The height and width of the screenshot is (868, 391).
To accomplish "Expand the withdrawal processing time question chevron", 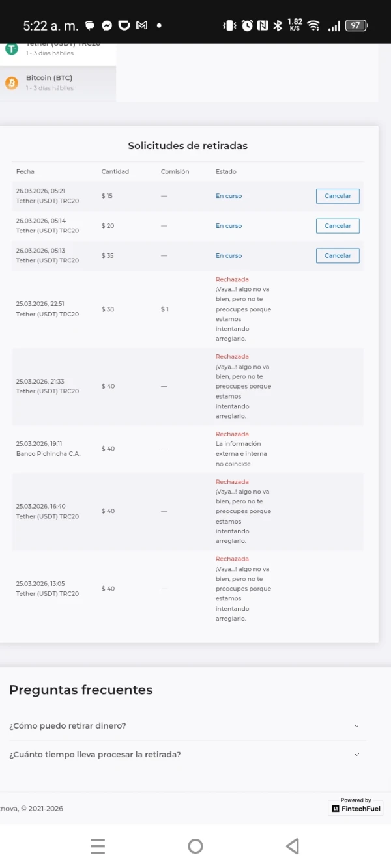I will pos(356,755).
